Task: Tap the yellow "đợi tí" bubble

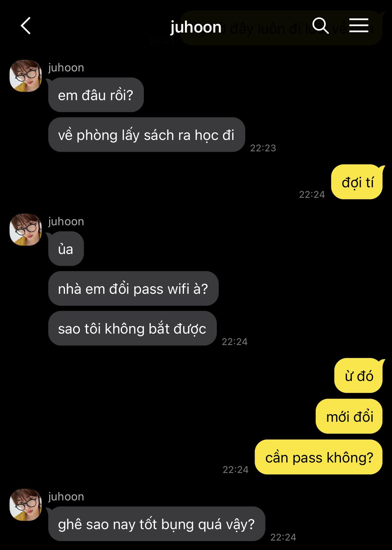Action: 357,182
